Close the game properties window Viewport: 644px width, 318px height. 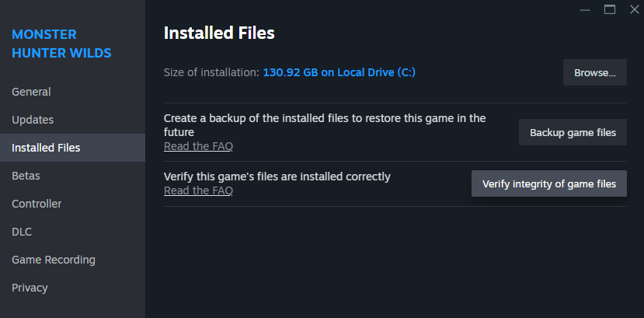(632, 9)
